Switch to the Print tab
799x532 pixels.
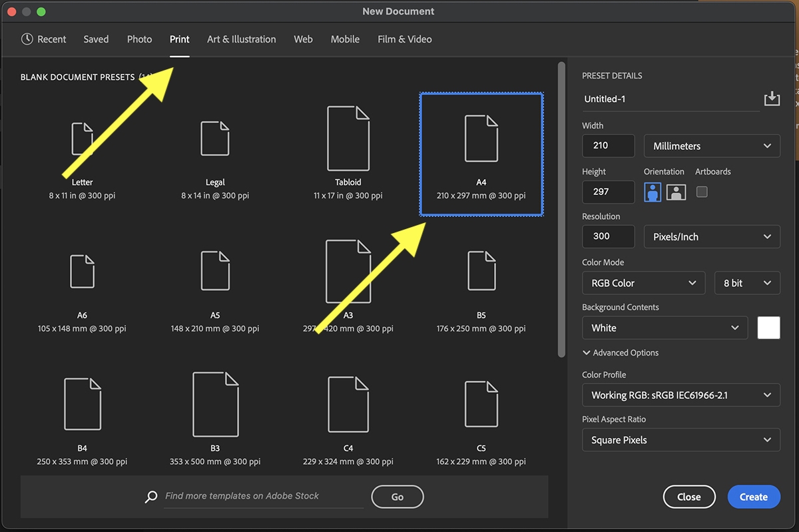[180, 39]
